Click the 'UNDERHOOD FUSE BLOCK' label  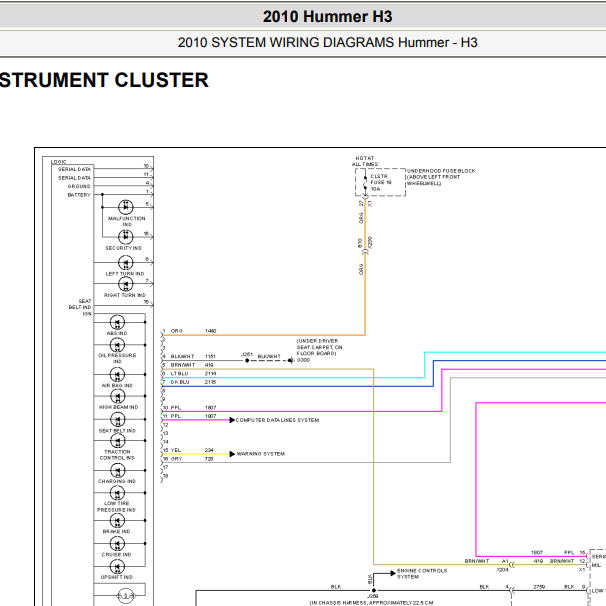[441, 171]
